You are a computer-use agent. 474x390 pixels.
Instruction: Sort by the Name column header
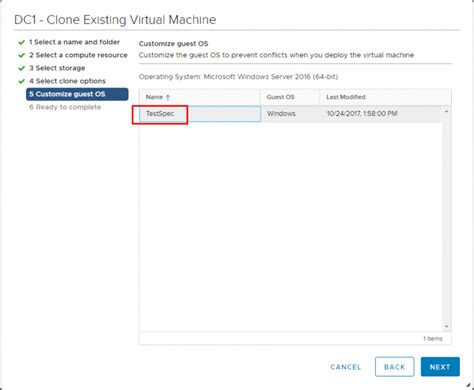199,97
